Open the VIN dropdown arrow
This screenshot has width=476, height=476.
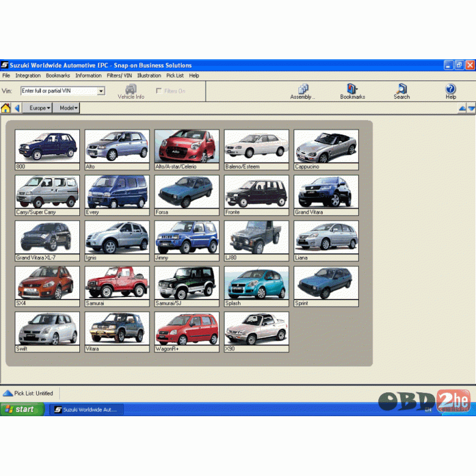[x=101, y=91]
